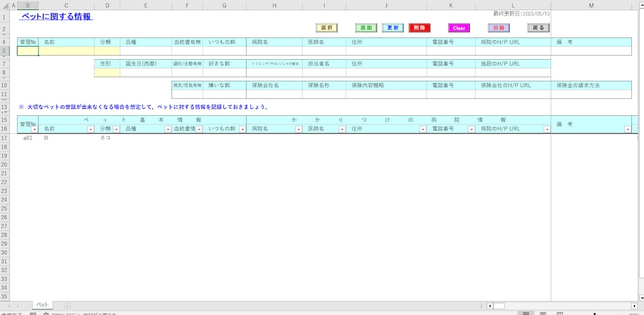Select the name cell III in row 17

[x=67, y=138]
